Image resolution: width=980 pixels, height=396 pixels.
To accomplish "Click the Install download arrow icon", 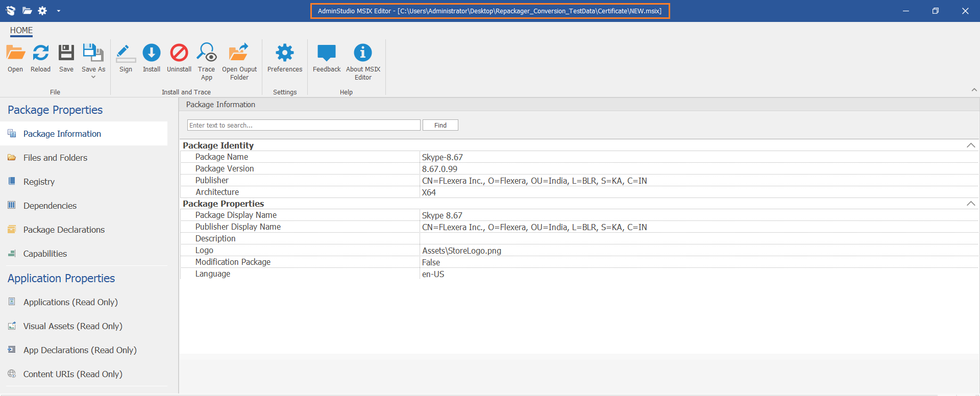I will [152, 53].
